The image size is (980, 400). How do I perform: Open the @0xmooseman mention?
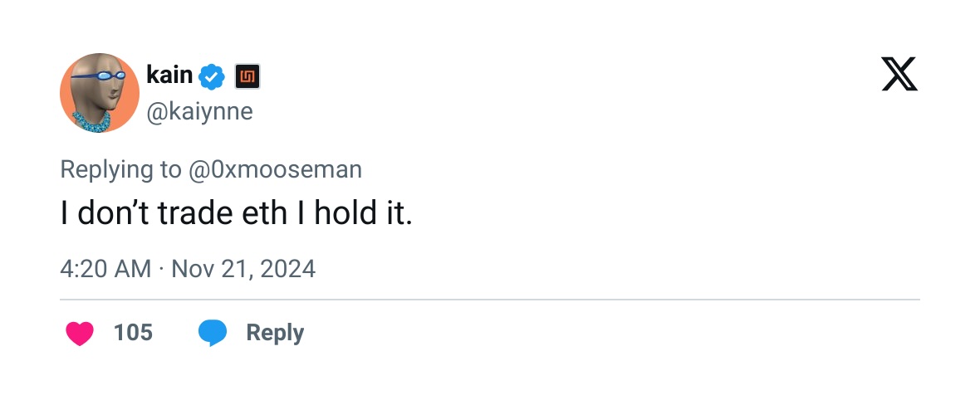coord(275,169)
